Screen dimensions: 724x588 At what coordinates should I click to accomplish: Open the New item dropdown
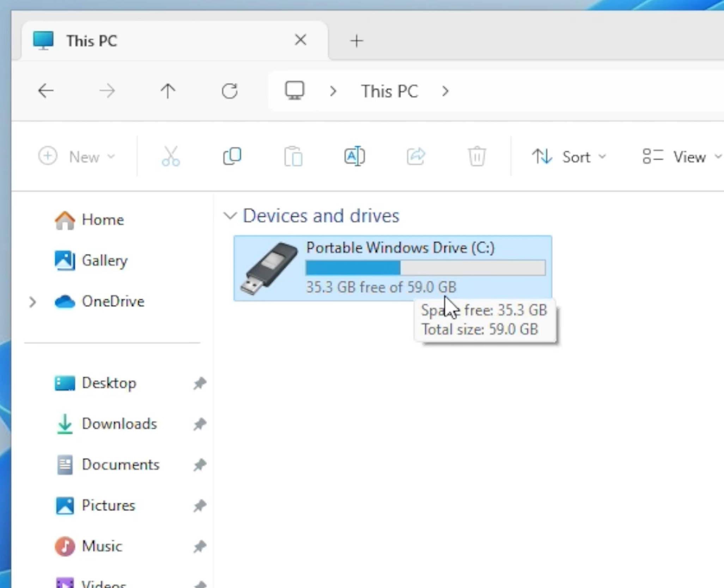pos(77,156)
